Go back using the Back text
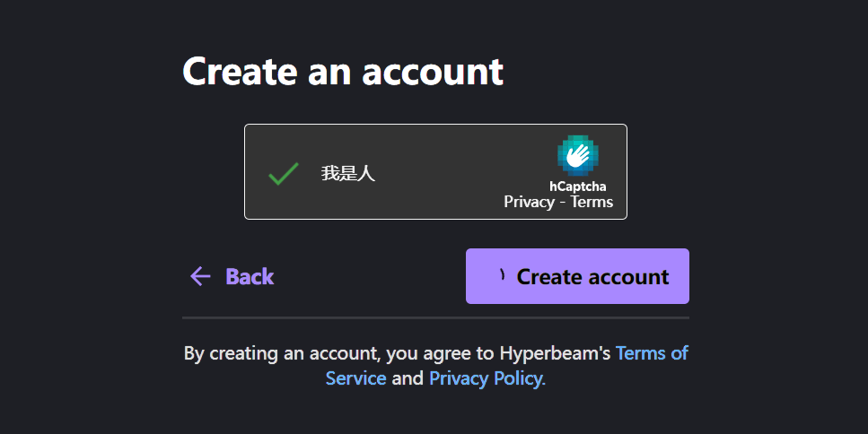Image resolution: width=868 pixels, height=434 pixels. pos(250,276)
